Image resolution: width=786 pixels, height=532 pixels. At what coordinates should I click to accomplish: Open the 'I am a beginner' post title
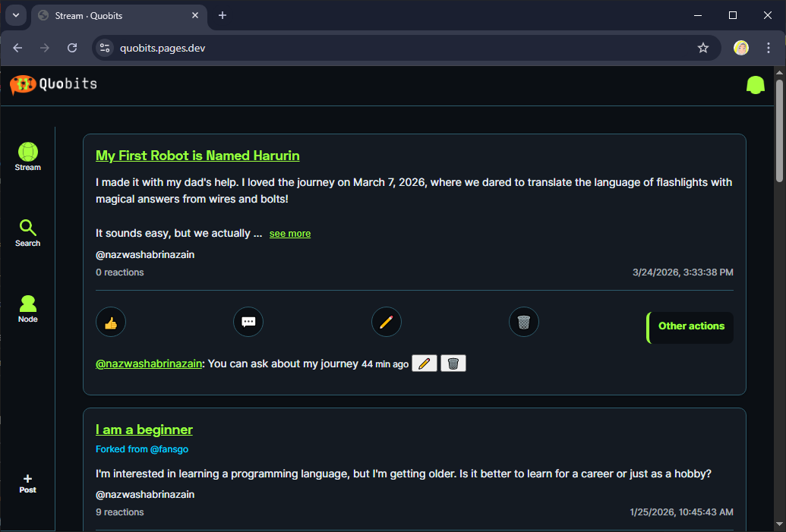click(144, 430)
